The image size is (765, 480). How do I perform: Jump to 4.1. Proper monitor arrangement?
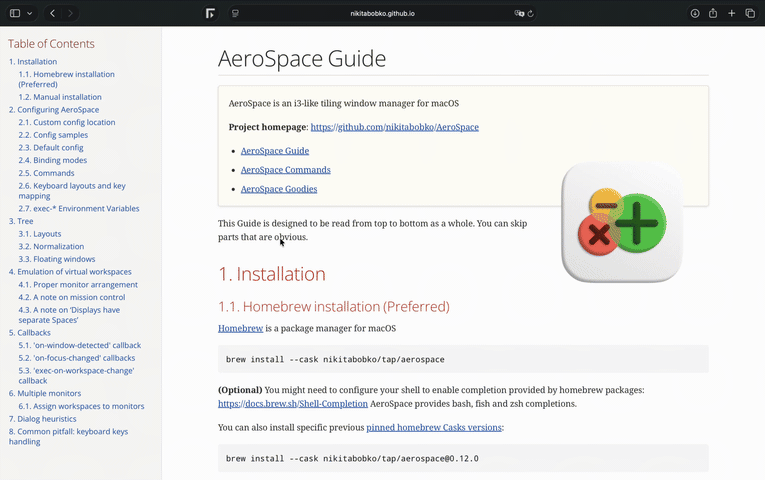coord(78,284)
